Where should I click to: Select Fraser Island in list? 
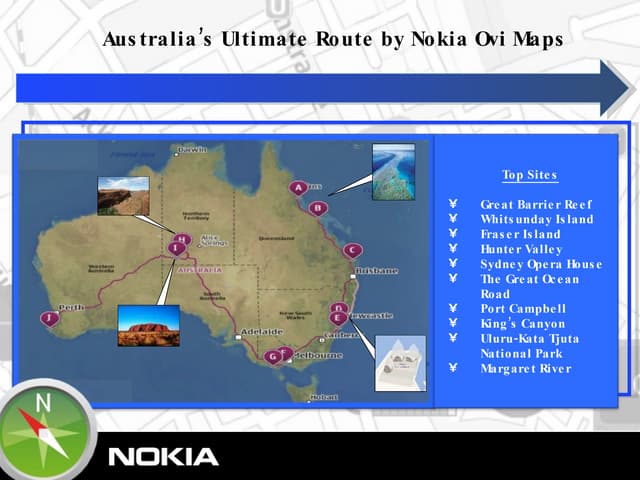tap(520, 234)
